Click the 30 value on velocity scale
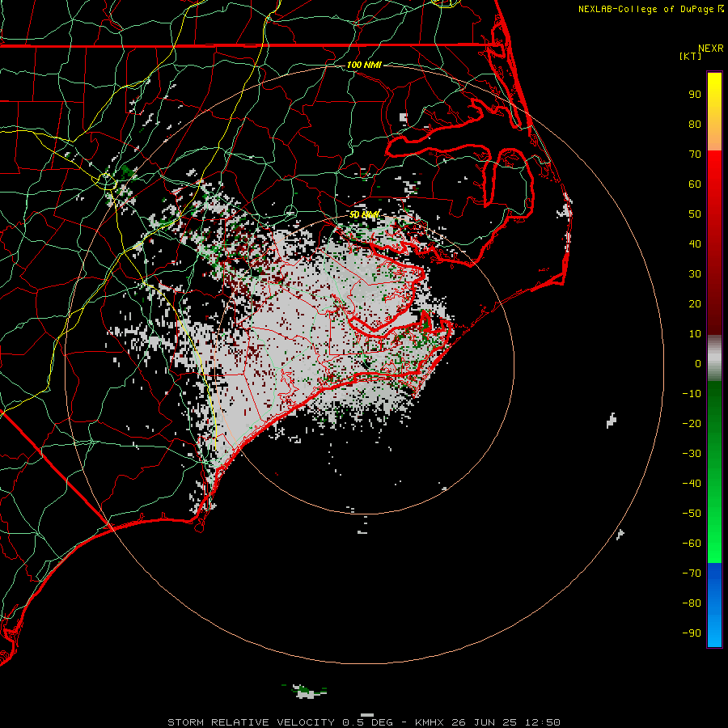This screenshot has width=728, height=728. (695, 274)
